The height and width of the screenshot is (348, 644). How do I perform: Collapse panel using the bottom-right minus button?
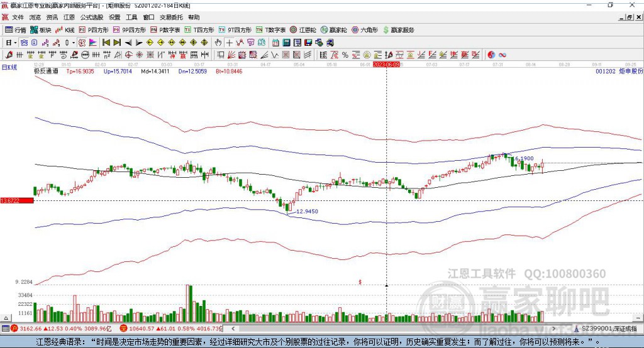tap(638, 318)
